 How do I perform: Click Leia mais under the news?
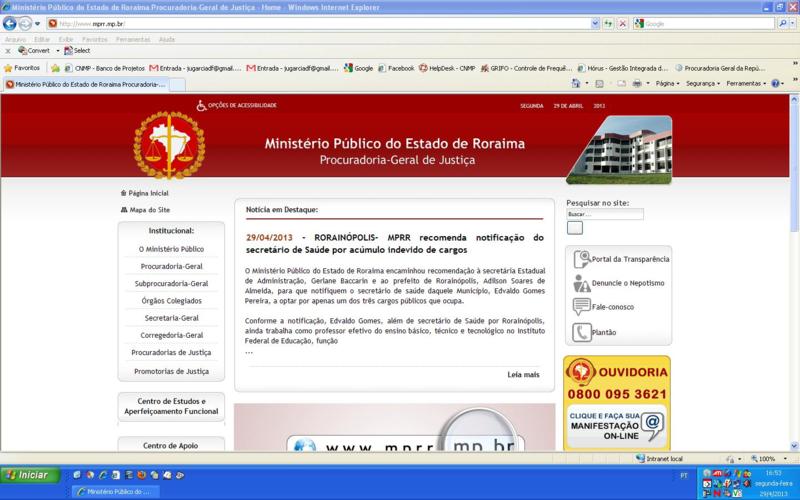523,374
